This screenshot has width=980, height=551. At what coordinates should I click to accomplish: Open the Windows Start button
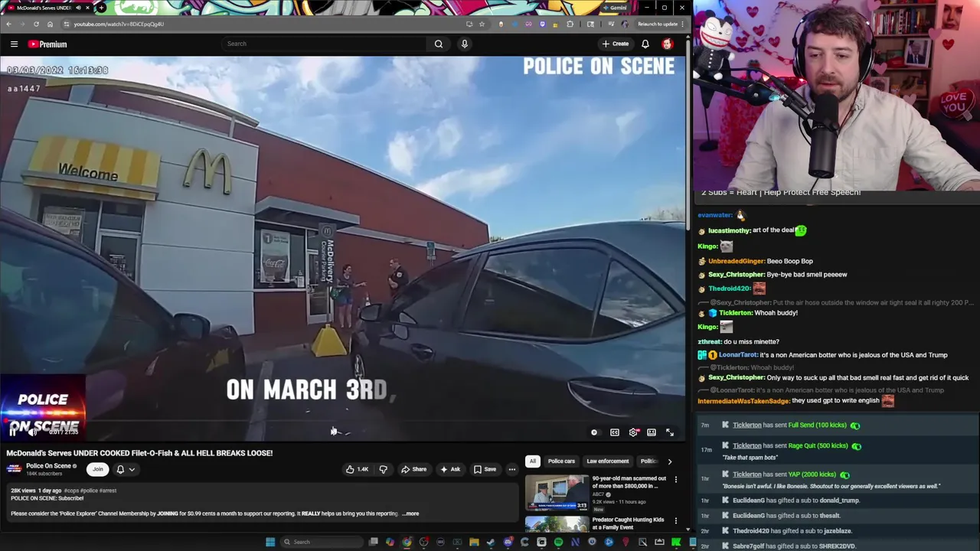click(x=270, y=542)
